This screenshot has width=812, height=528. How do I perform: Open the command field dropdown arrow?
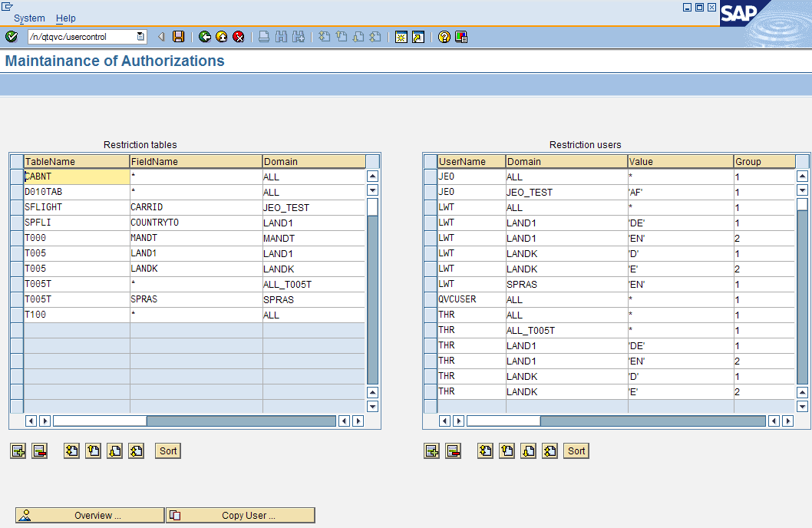click(x=139, y=35)
